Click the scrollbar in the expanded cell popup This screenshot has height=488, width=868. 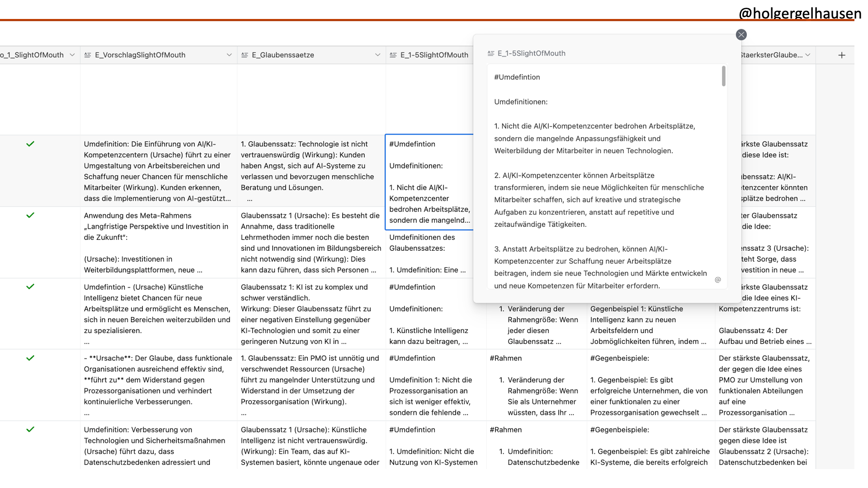(x=724, y=76)
